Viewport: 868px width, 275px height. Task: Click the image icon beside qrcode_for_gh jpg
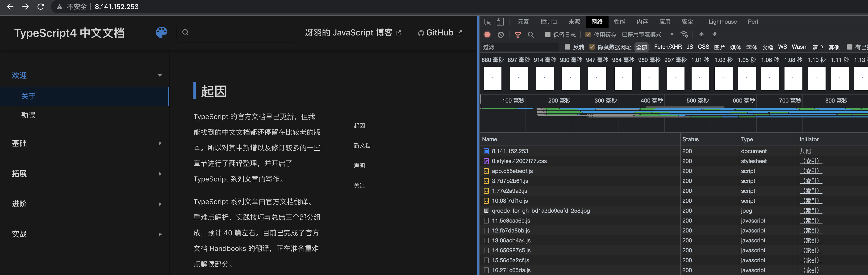486,211
